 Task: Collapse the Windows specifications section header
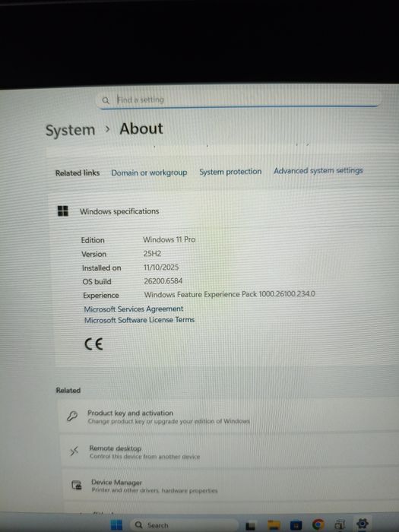(224, 211)
